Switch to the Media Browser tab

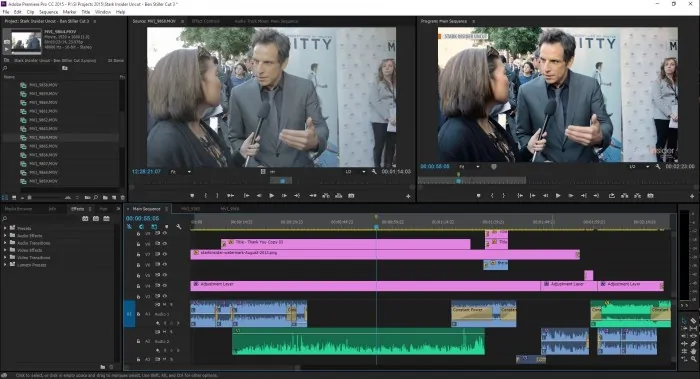pos(18,208)
